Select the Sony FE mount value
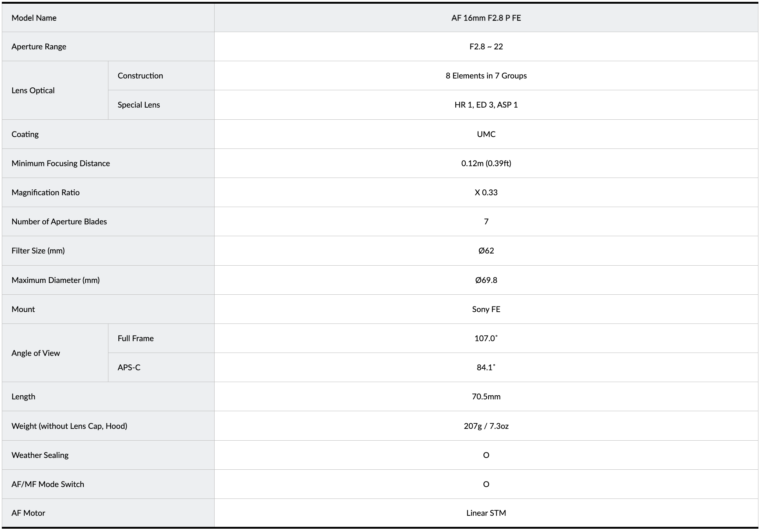The height and width of the screenshot is (532, 761). [486, 309]
